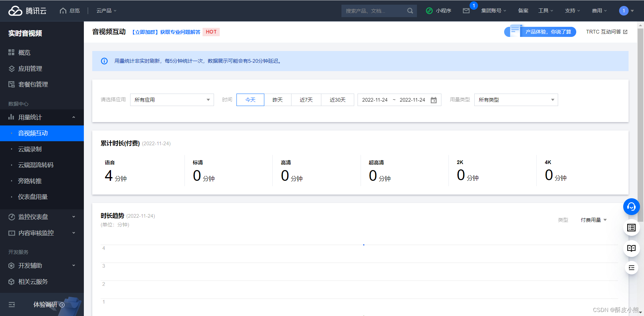Viewport: 644px width, 316px height.
Task: Click the 4K 0 分钟 value
Action: coord(556,175)
